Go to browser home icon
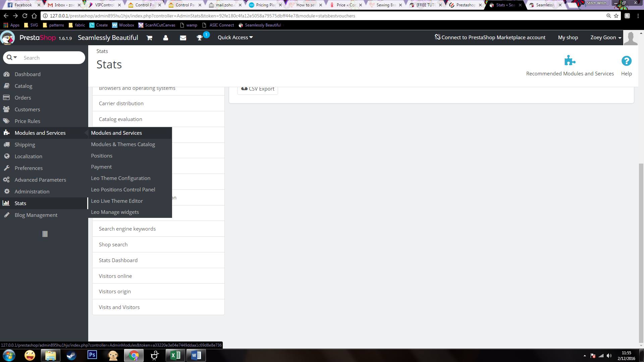The image size is (644, 362). (34, 16)
